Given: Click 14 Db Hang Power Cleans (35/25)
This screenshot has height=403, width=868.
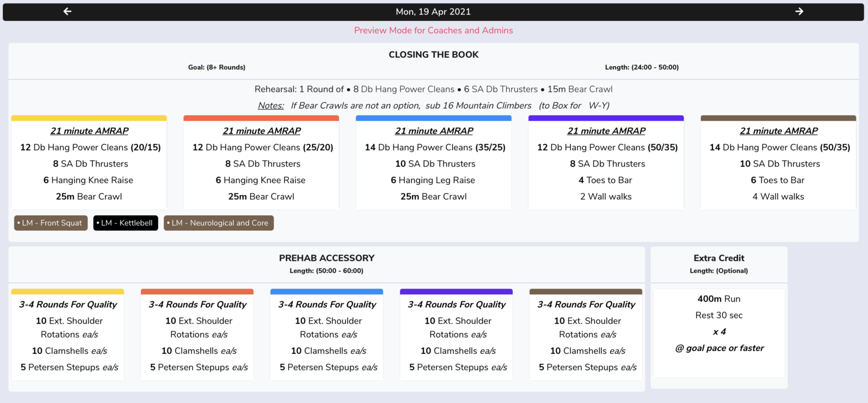Looking at the screenshot, I should pos(435,147).
